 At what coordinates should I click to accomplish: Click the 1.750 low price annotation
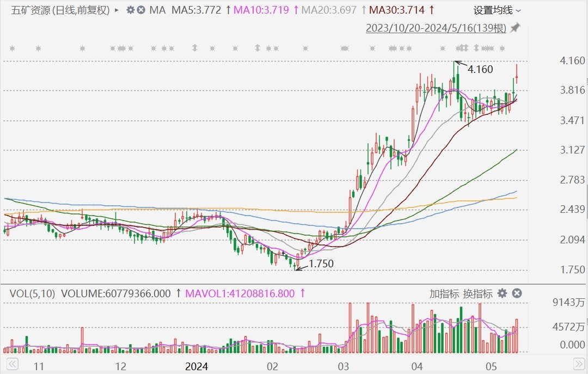[x=321, y=263]
